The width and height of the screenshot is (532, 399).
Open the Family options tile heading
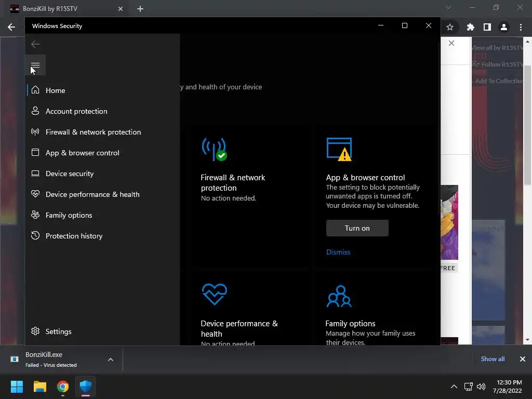pyautogui.click(x=350, y=323)
